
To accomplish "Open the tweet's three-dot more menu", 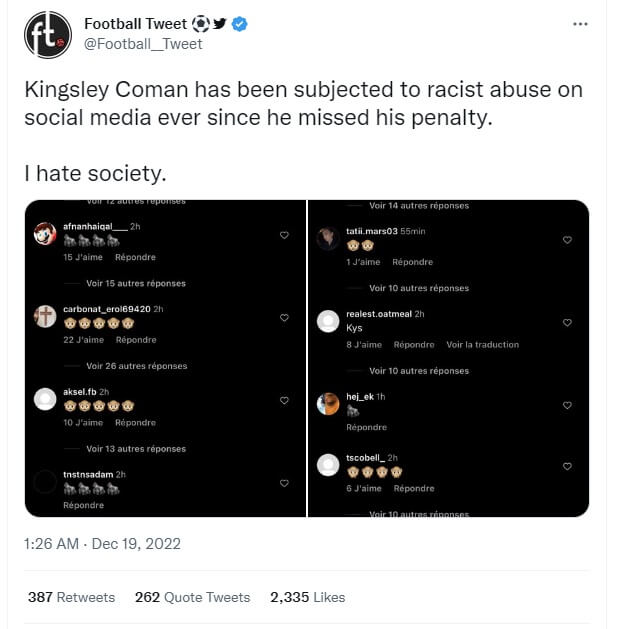I will pyautogui.click(x=580, y=23).
